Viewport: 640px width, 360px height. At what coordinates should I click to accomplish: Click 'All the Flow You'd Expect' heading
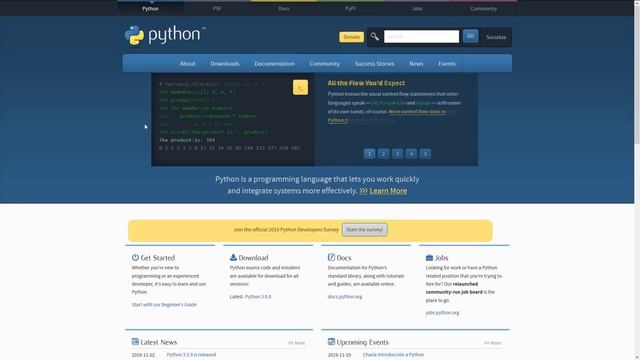tap(366, 83)
